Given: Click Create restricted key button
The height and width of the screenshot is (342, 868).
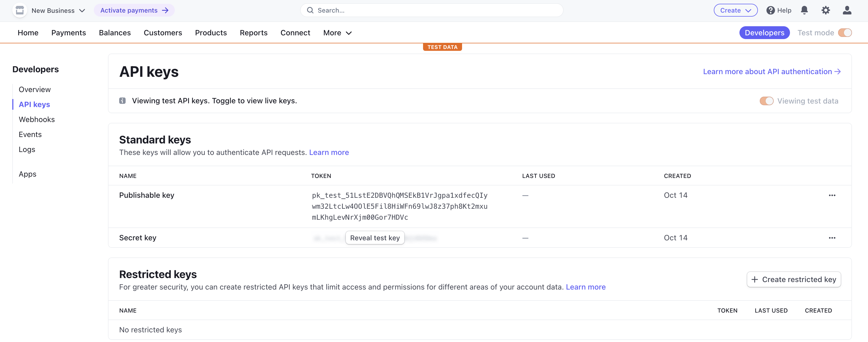Looking at the screenshot, I should (793, 279).
